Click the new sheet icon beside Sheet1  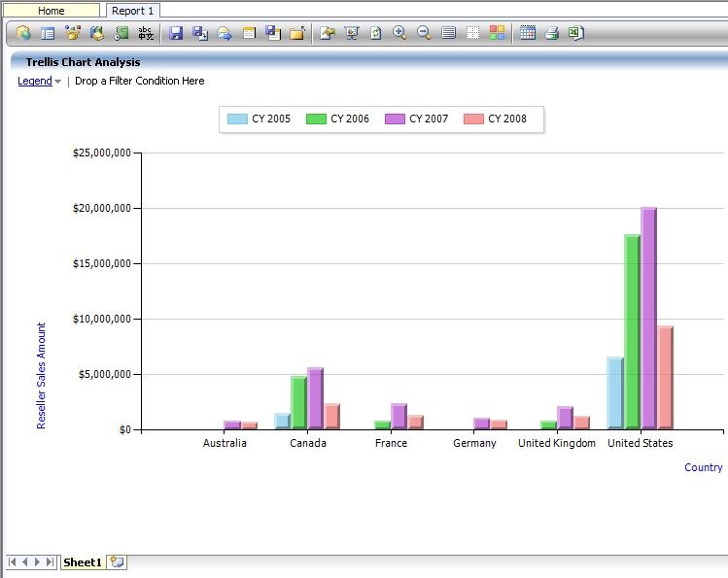pos(117,562)
